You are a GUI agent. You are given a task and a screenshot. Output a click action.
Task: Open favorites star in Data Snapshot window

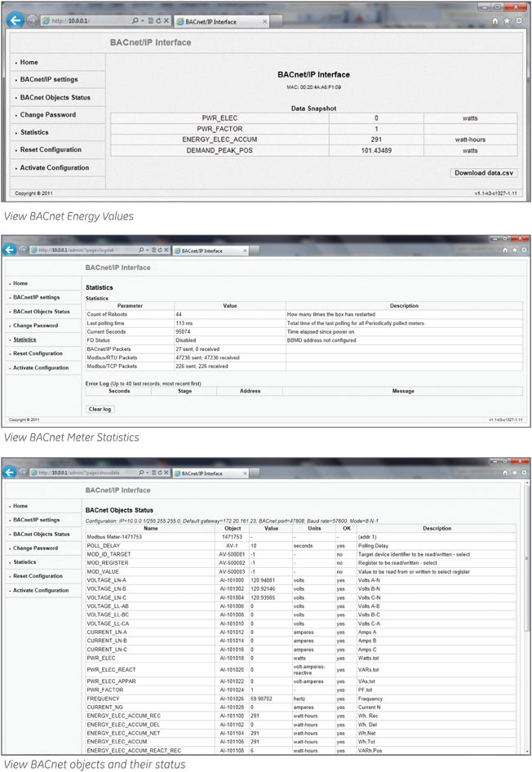click(507, 20)
